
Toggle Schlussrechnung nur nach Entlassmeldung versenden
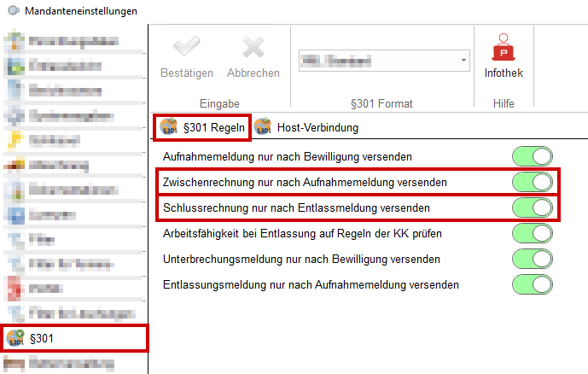[533, 207]
